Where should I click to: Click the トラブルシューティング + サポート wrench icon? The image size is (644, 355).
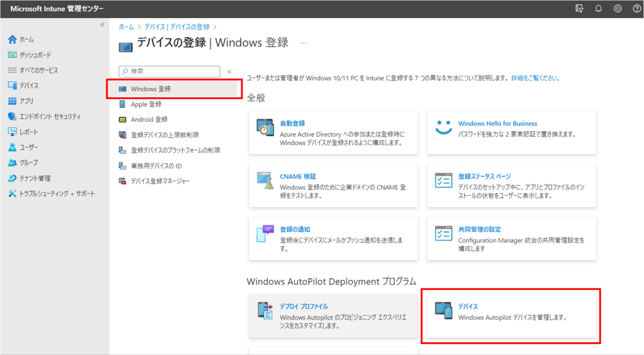[12, 194]
